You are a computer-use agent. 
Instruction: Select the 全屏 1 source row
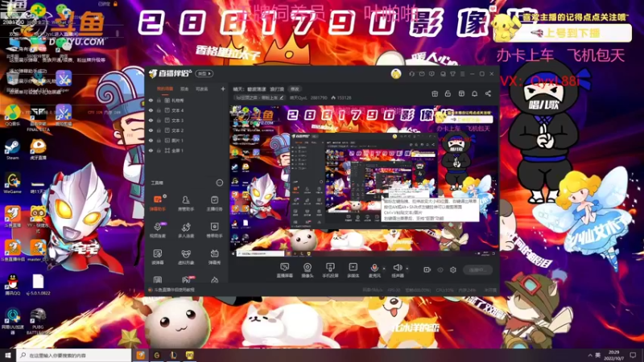coord(187,150)
